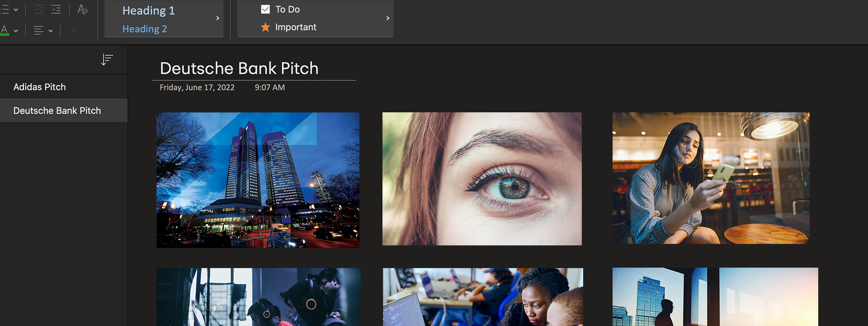Screen dimensions: 868x326
Task: Select the Deutsche Bank towers night photo
Action: coord(258,180)
